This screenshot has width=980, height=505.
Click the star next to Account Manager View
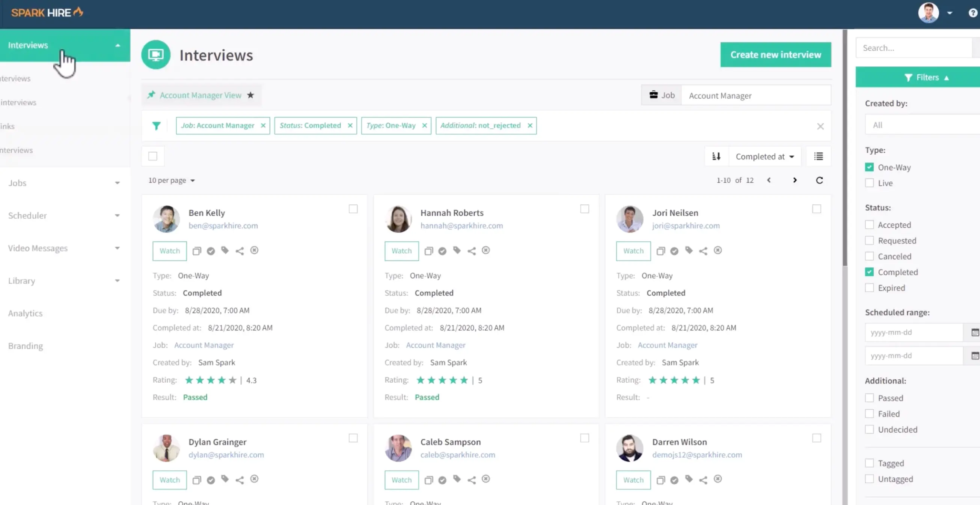pos(250,95)
